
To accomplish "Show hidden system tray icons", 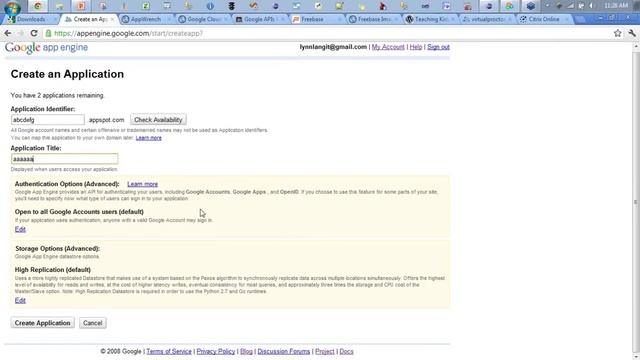I will pos(548,6).
